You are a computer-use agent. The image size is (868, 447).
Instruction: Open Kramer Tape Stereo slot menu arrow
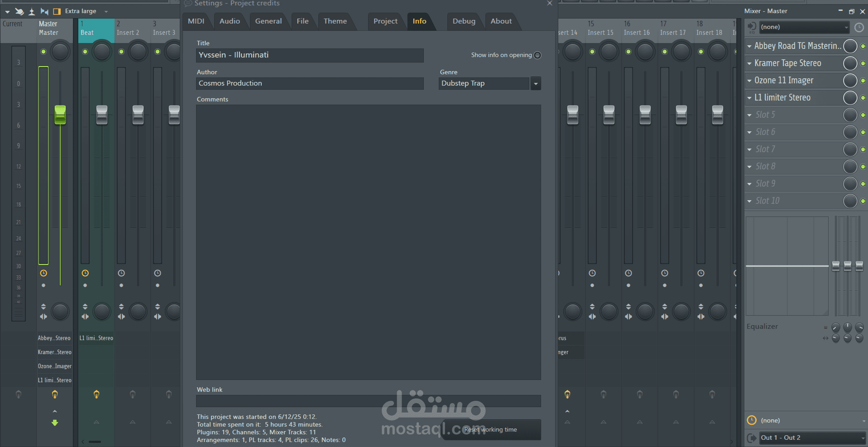(749, 63)
